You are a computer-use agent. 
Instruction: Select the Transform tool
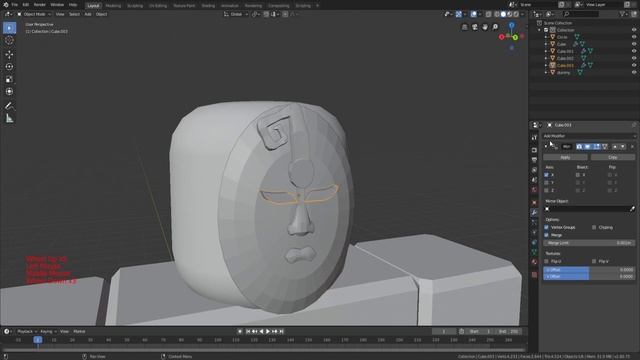[9, 91]
